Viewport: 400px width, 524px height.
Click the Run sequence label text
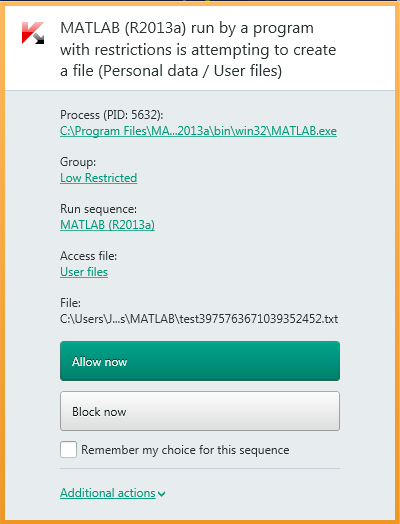pyautogui.click(x=98, y=209)
